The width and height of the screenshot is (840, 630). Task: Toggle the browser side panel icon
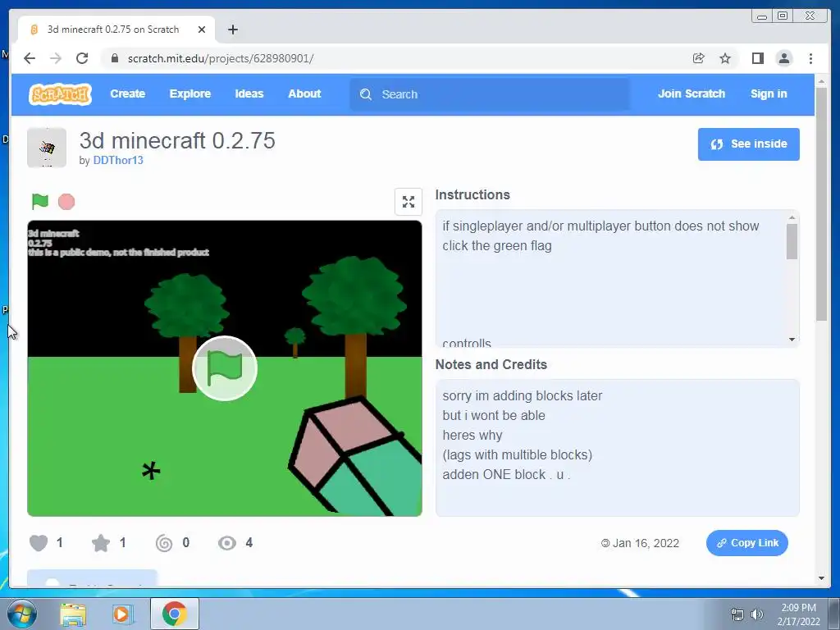[757, 58]
